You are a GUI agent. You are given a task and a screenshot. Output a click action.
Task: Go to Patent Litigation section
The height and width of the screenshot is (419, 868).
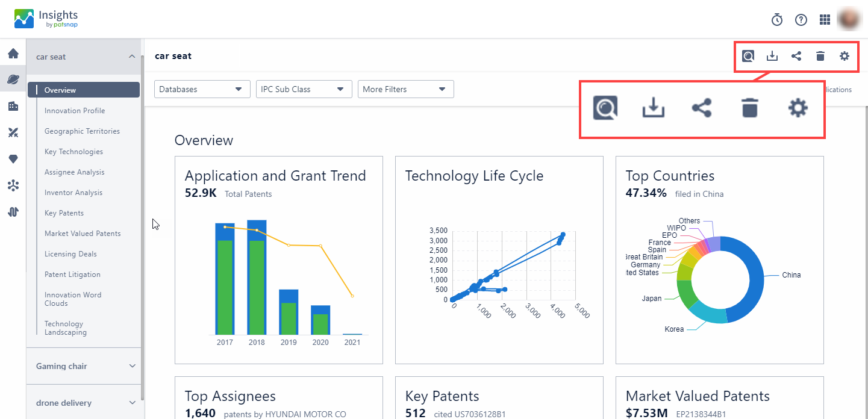[72, 275]
